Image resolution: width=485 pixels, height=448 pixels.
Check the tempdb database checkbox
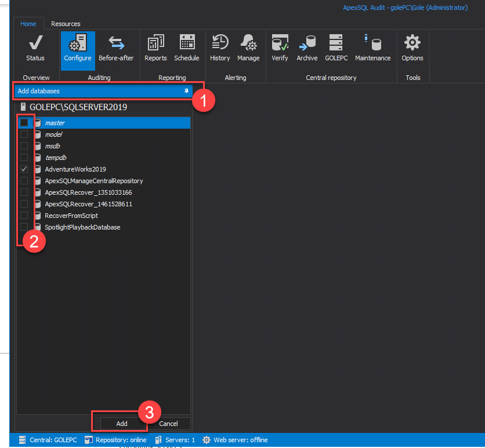point(24,157)
